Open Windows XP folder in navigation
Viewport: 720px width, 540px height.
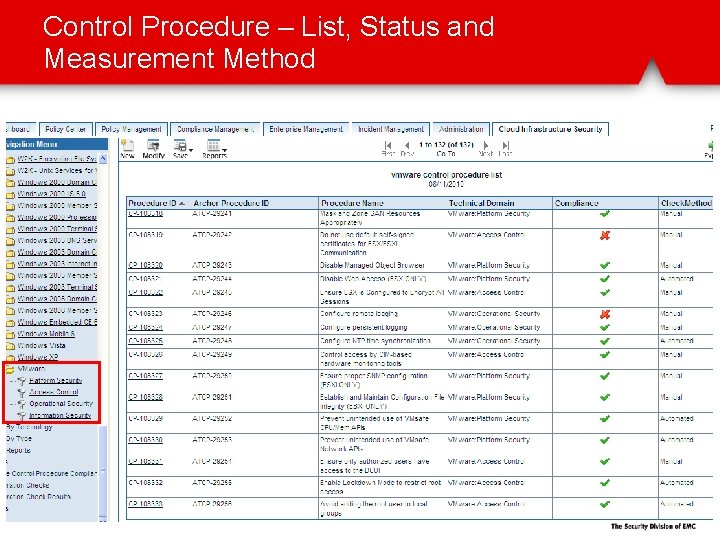38,357
